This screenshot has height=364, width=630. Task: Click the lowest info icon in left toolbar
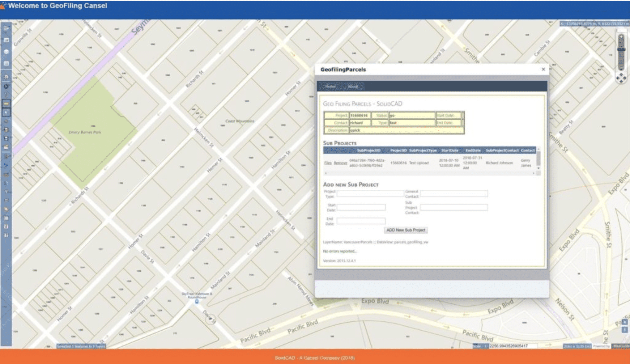[6, 235]
